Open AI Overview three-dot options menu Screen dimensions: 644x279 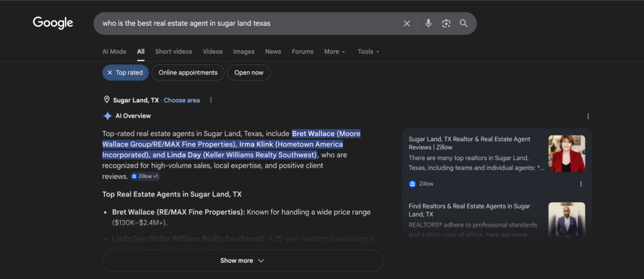click(588, 117)
